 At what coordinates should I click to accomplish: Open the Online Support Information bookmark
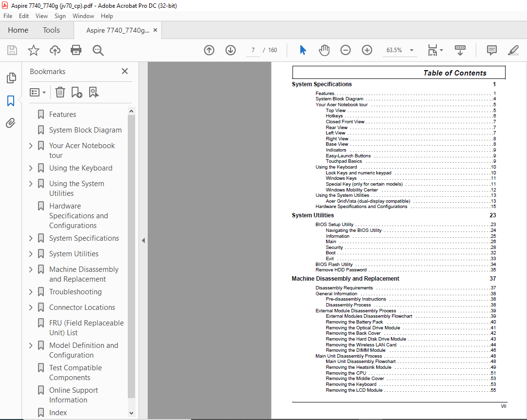74,395
